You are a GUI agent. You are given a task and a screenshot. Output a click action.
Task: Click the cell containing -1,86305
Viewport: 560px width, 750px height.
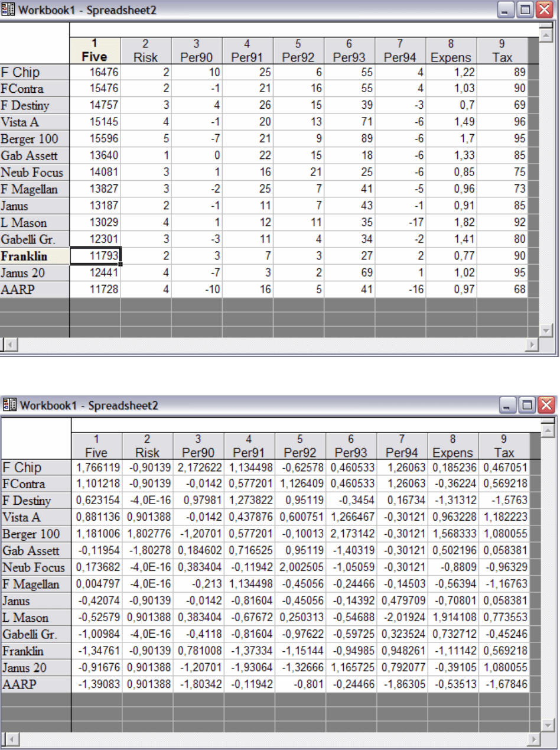pyautogui.click(x=402, y=684)
